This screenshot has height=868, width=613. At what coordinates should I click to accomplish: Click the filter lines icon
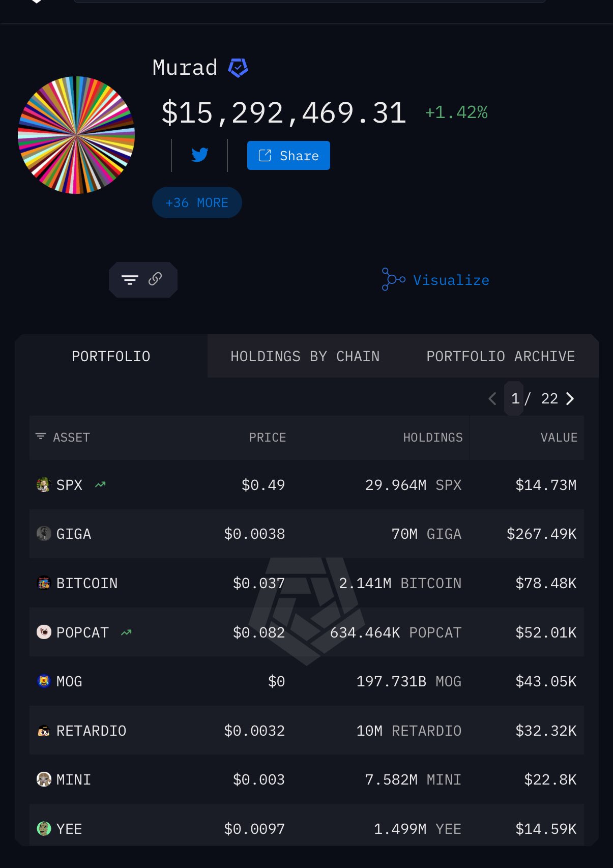(130, 280)
